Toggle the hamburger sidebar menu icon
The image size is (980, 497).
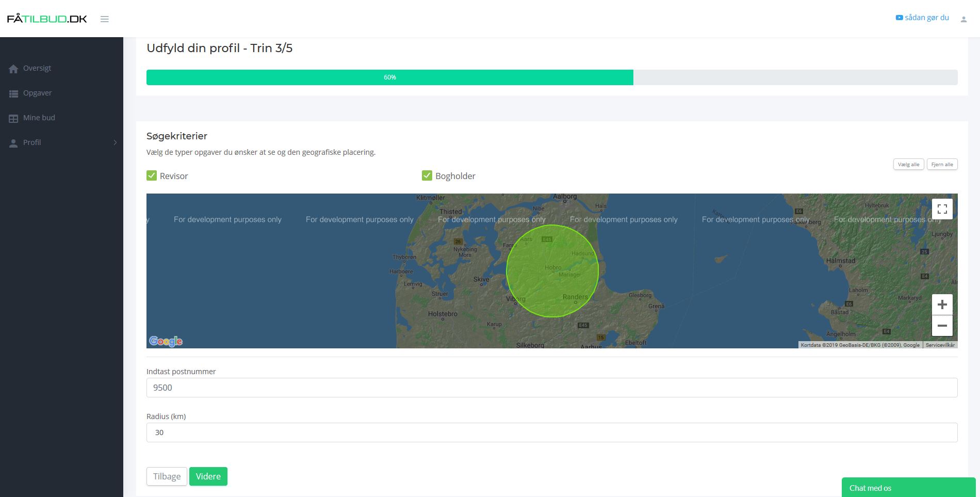point(104,19)
